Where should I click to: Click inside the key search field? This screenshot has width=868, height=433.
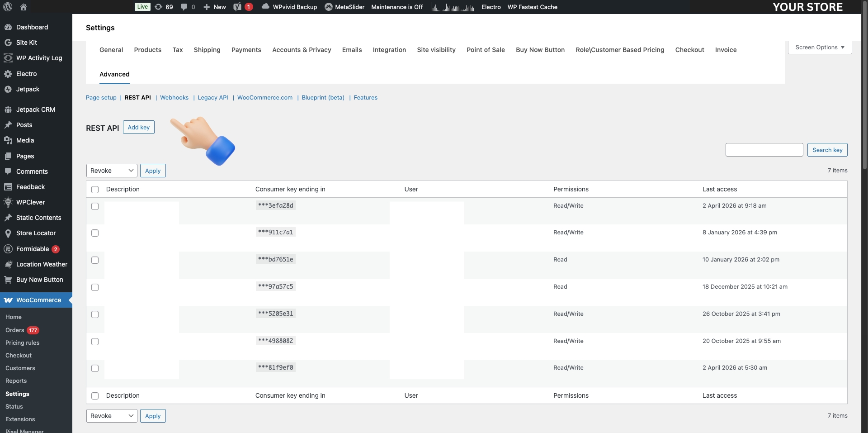click(x=764, y=149)
